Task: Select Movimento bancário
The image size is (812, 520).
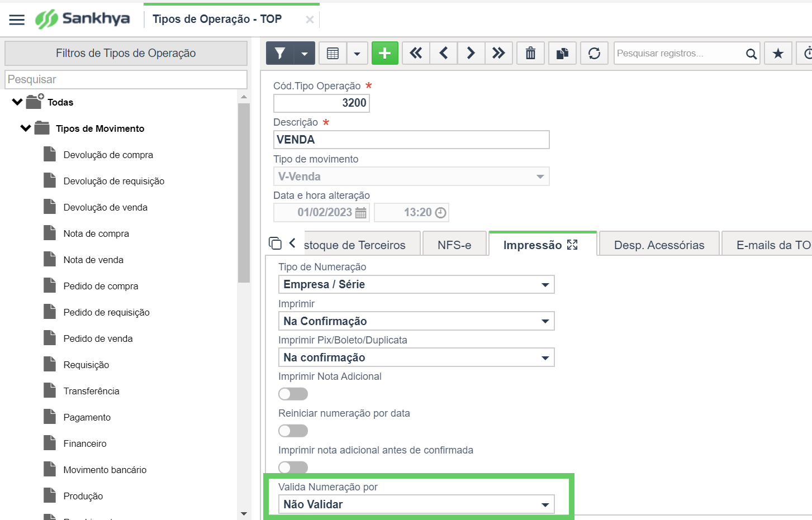Action: coord(105,470)
